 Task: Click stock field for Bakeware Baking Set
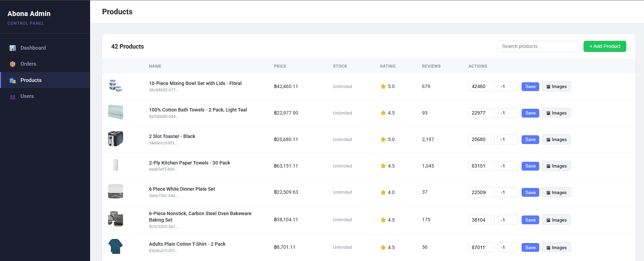[507, 220]
